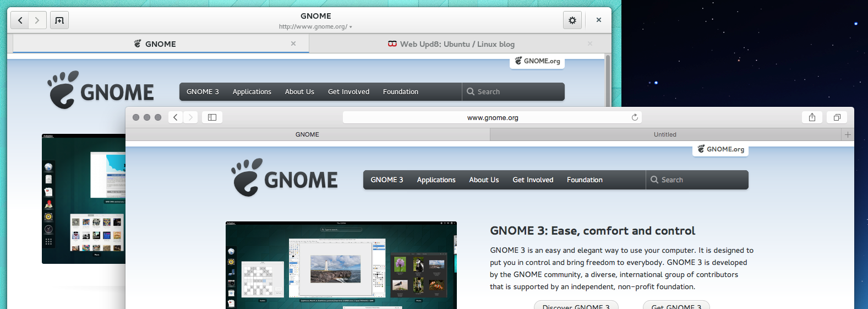
Task: Close the Web Upd8 tab
Action: tap(590, 44)
